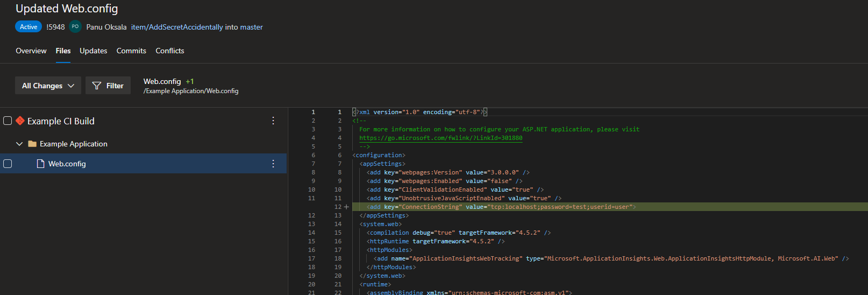Click the /Example Application/Web.config path text
The image size is (868, 295).
tap(191, 91)
